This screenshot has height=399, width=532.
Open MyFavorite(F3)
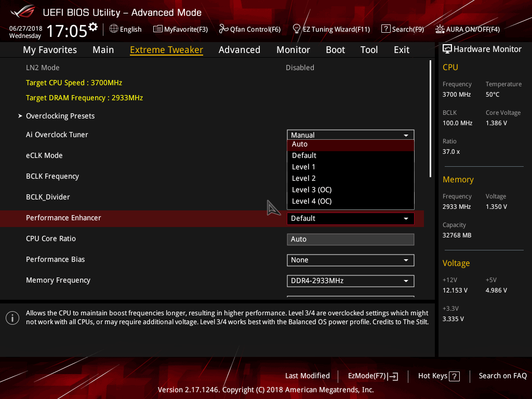(x=180, y=29)
